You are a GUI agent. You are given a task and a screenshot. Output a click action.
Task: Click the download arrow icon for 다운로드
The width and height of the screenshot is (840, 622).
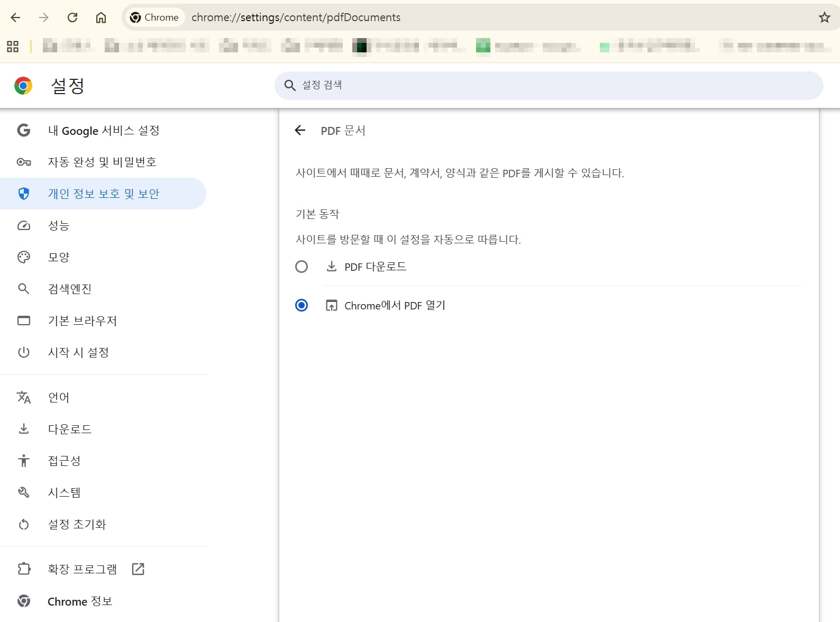click(24, 429)
